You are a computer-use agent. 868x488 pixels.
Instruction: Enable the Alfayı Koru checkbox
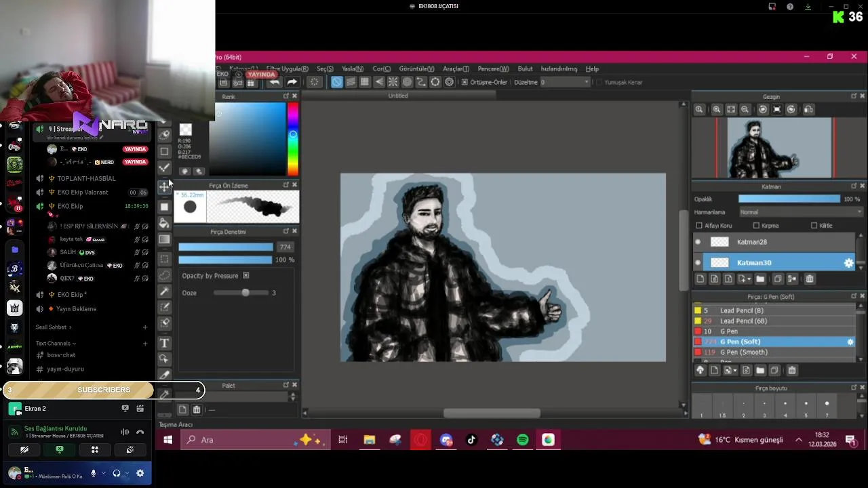pyautogui.click(x=699, y=226)
